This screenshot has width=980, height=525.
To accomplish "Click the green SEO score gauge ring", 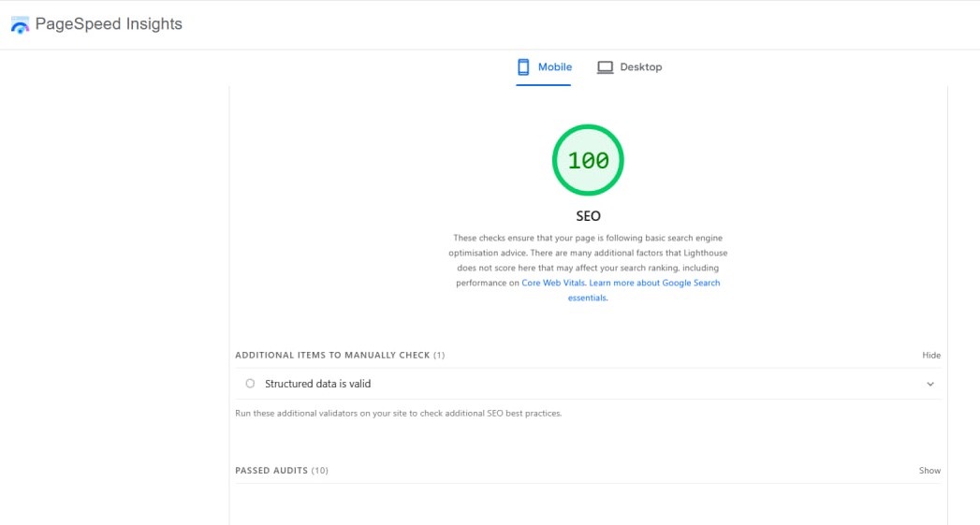I will point(588,130).
